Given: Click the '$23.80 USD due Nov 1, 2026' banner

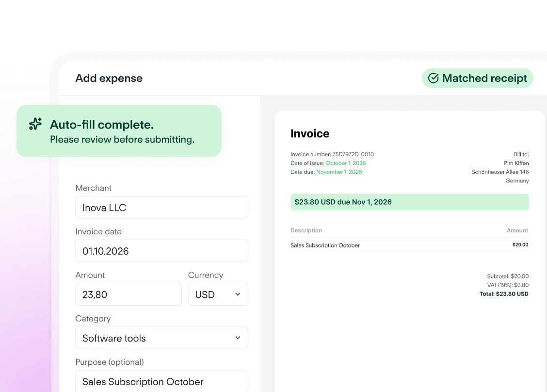Looking at the screenshot, I should [410, 202].
